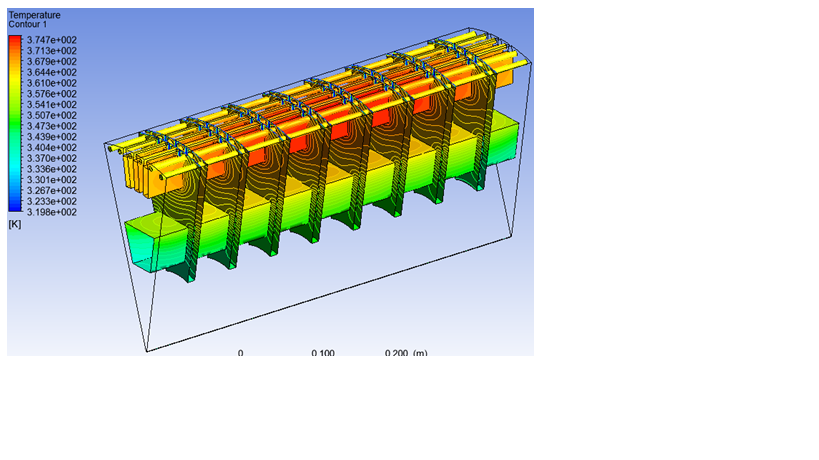Click the [K] unit label below the legend
This screenshot has height=460, width=819.
click(15, 224)
